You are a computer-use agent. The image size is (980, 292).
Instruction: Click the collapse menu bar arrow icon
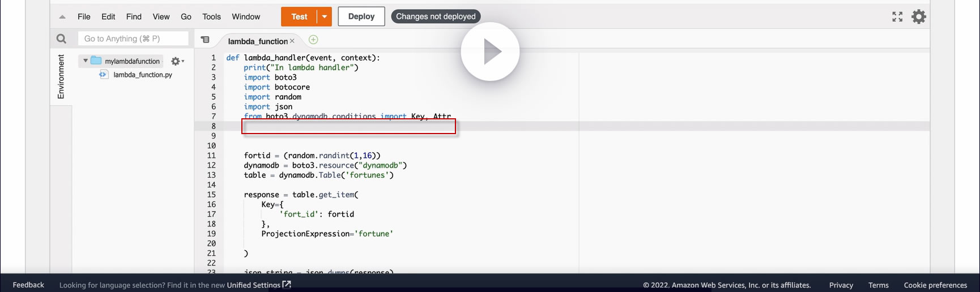(x=62, y=17)
